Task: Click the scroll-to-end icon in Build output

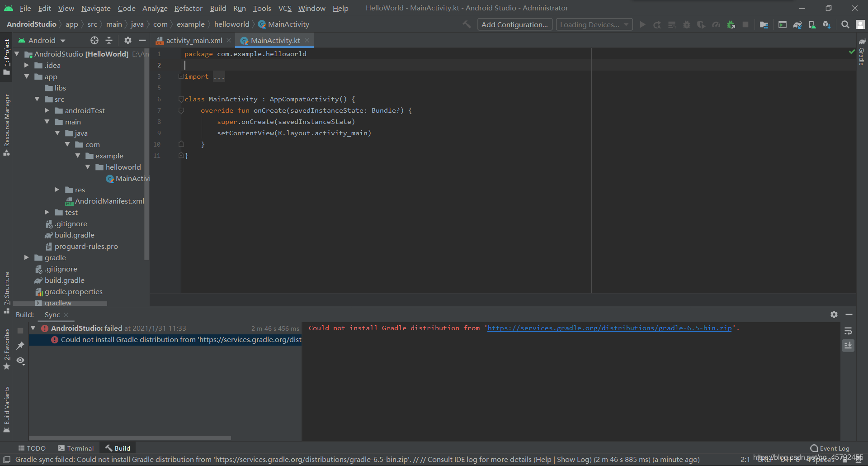Action: 848,346
